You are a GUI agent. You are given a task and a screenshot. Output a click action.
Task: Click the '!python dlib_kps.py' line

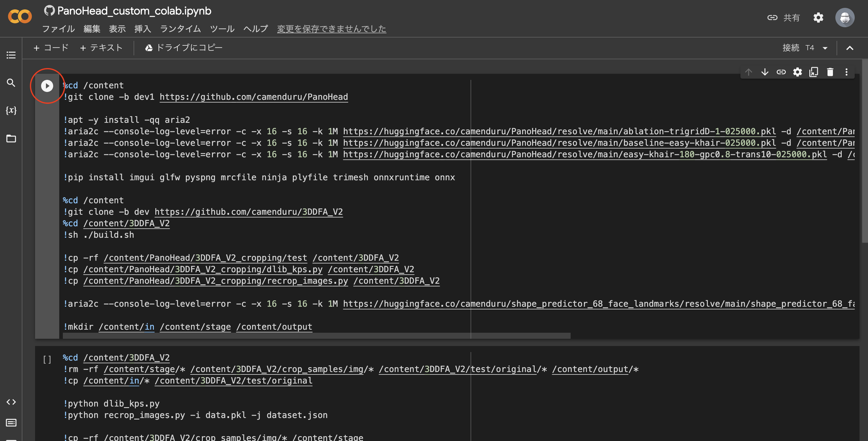111,404
